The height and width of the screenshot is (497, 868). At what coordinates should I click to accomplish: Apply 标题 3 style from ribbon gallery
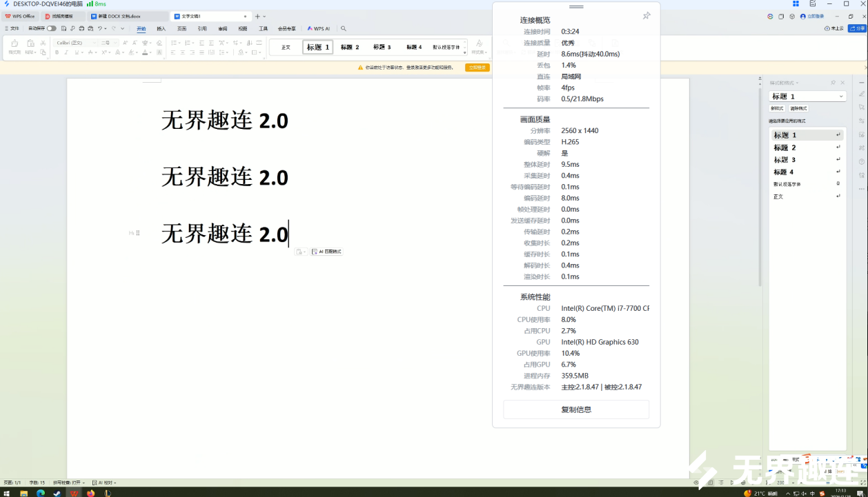pyautogui.click(x=382, y=47)
